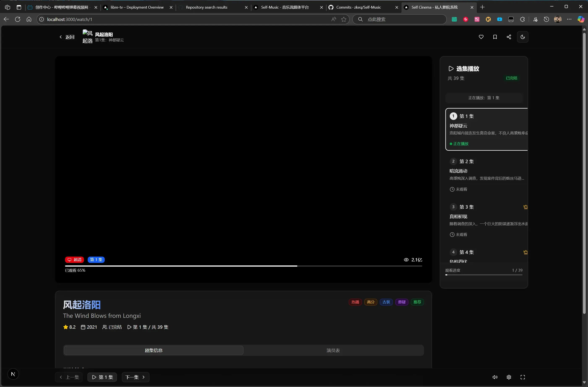Click the video watch progress bar
The height and width of the screenshot is (387, 588).
tap(243, 266)
